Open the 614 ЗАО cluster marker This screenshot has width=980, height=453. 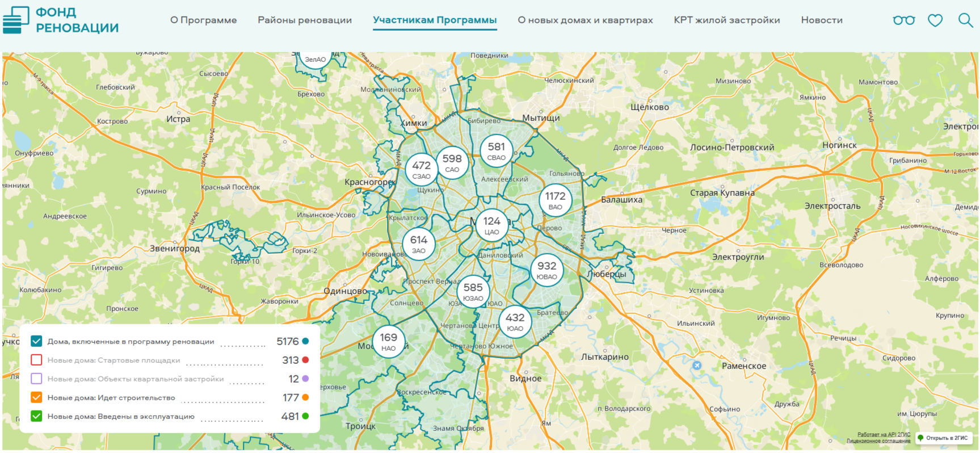(419, 244)
